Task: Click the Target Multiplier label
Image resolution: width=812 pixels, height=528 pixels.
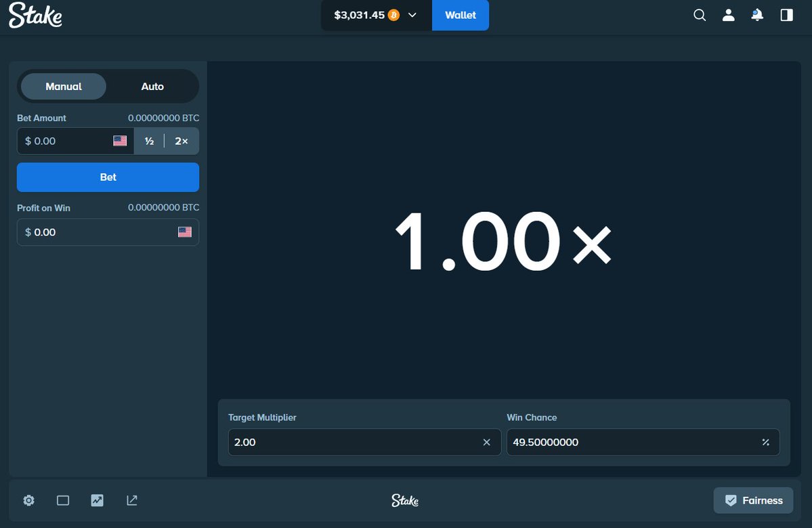Action: (262, 417)
